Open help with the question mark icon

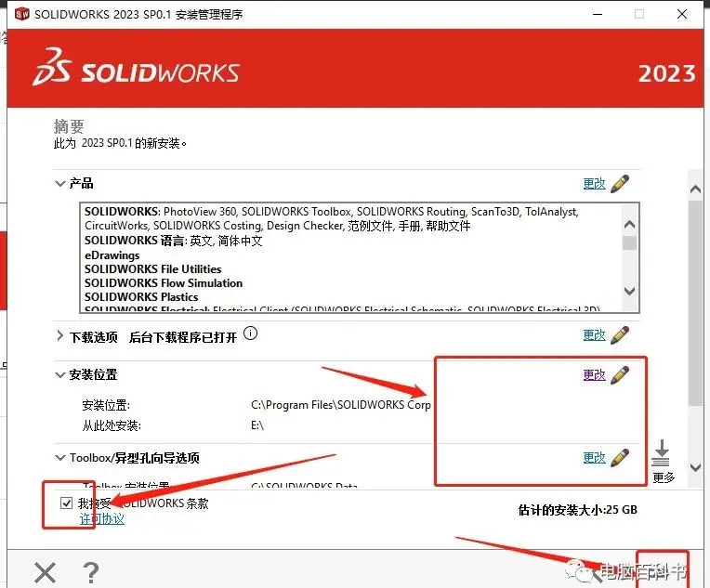coord(91,572)
